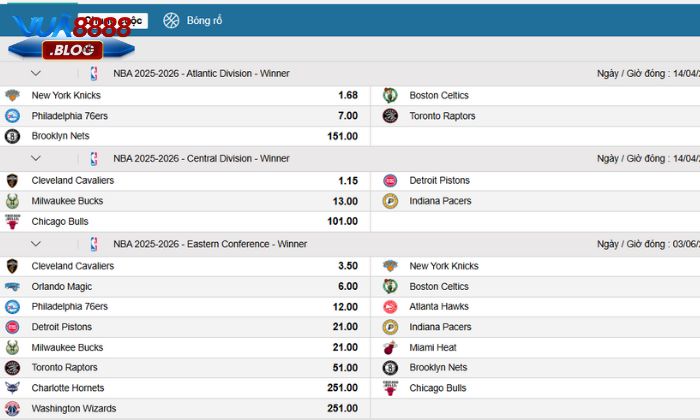The height and width of the screenshot is (420, 700).
Task: Select New York Knicks odds 1.68
Action: point(347,95)
